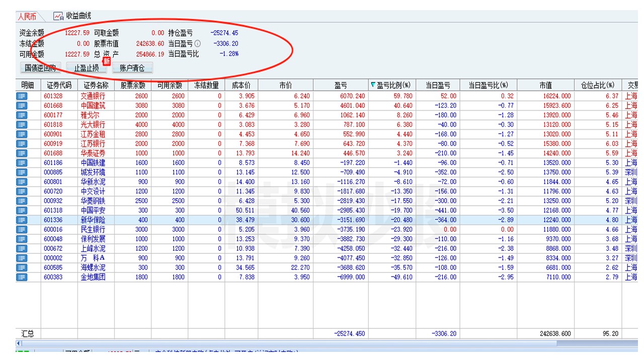The image size is (644, 362).
Task: Click stock name 保利发展
Action: [x=93, y=239]
